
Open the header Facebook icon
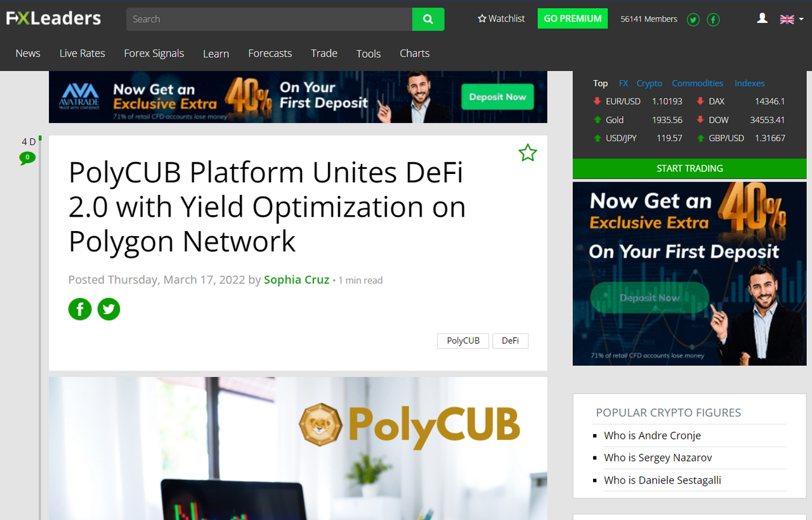[x=713, y=20]
